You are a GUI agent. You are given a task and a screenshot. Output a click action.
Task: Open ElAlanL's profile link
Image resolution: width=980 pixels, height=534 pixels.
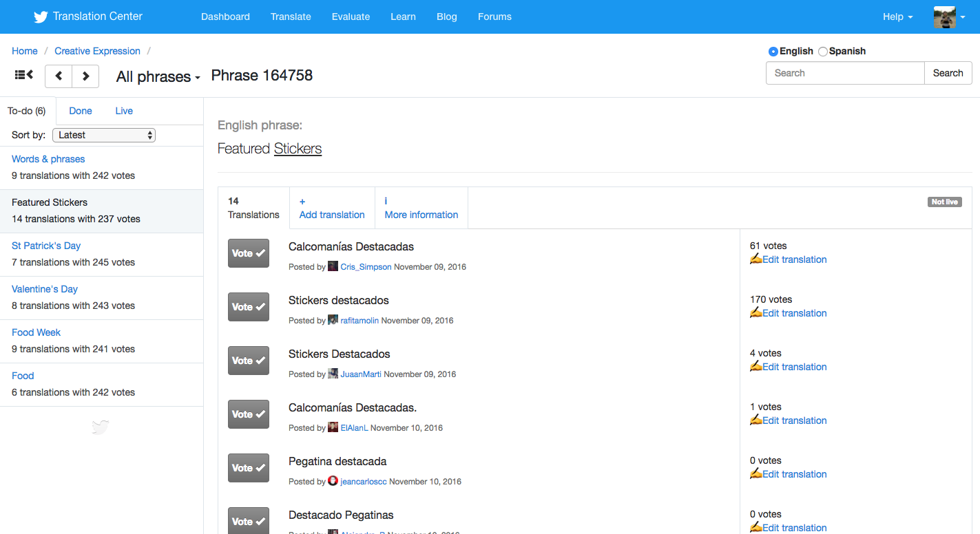click(x=354, y=428)
